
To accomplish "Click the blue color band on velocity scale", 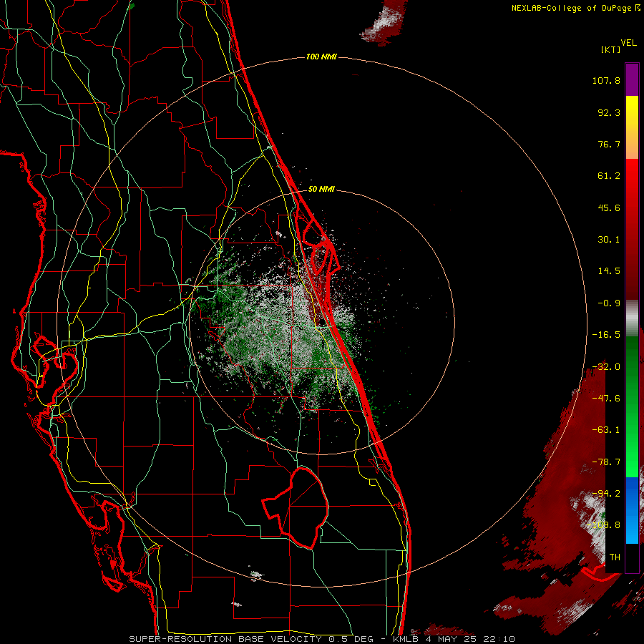I will (x=632, y=510).
